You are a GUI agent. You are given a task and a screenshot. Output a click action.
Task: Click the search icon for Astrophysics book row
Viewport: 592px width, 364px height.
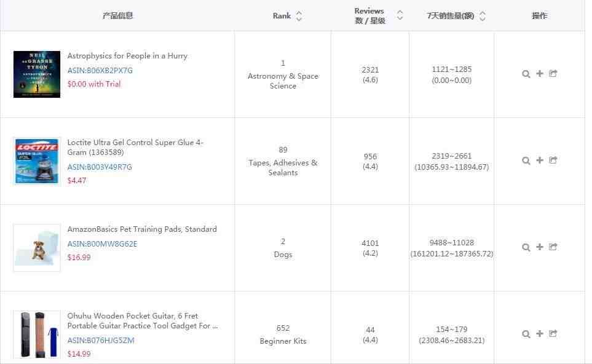click(526, 74)
